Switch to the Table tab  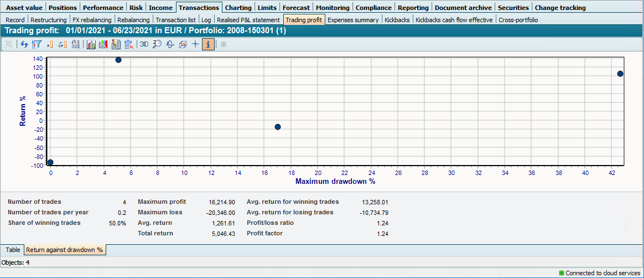click(x=13, y=250)
